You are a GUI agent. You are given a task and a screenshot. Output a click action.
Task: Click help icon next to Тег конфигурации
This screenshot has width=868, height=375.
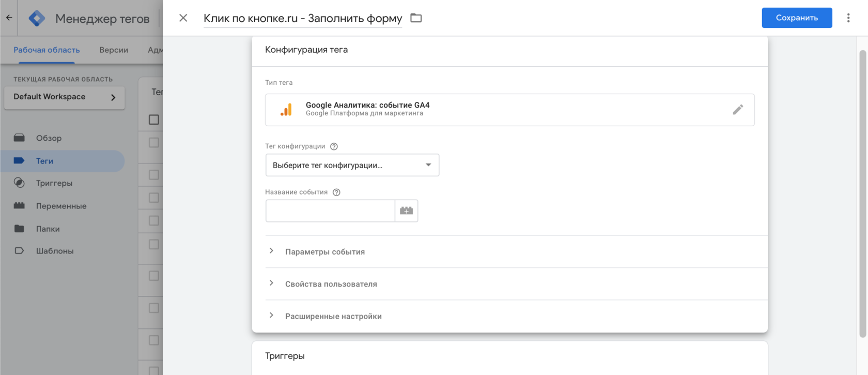click(x=334, y=146)
